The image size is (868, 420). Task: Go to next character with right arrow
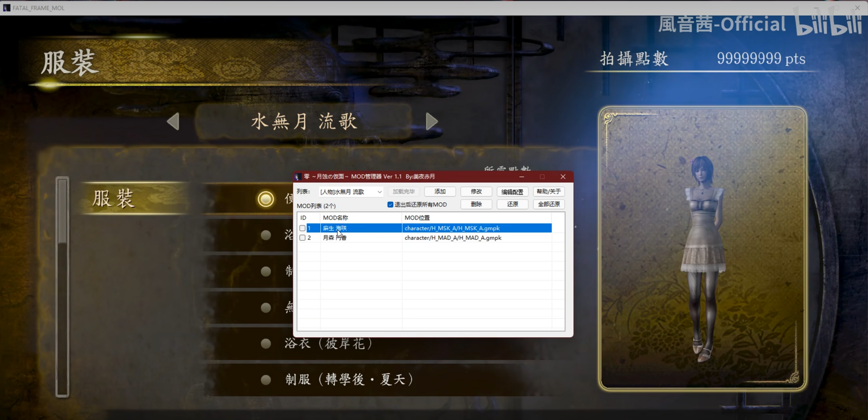click(x=432, y=121)
